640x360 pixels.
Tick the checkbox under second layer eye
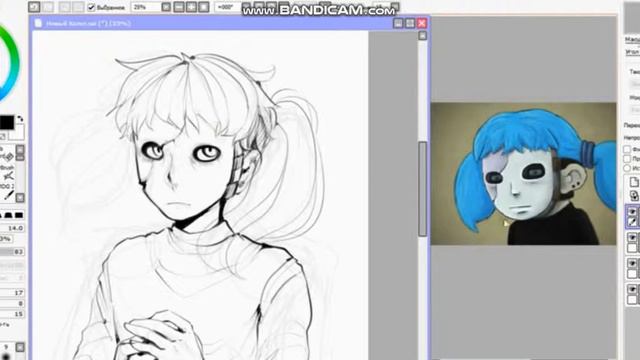[632, 248]
